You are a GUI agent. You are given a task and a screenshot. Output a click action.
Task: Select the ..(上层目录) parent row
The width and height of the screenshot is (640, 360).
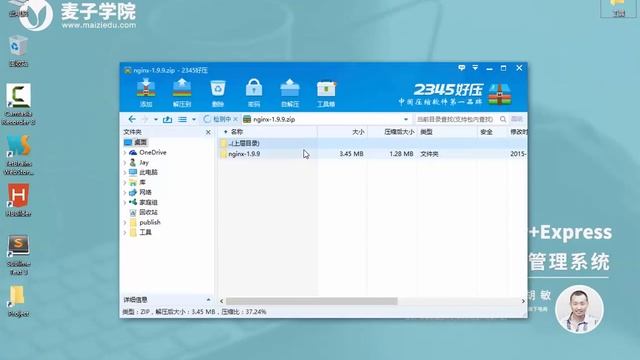373,143
